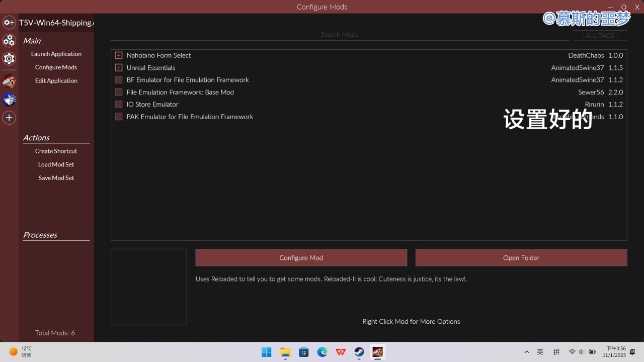Click the Open Folder button

[521, 257]
